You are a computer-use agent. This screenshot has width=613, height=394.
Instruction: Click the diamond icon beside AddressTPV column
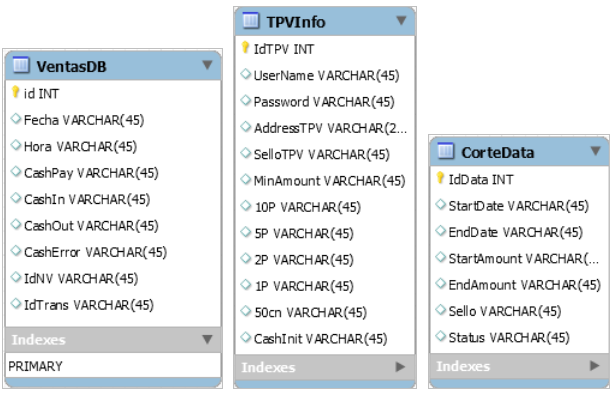[x=246, y=127]
